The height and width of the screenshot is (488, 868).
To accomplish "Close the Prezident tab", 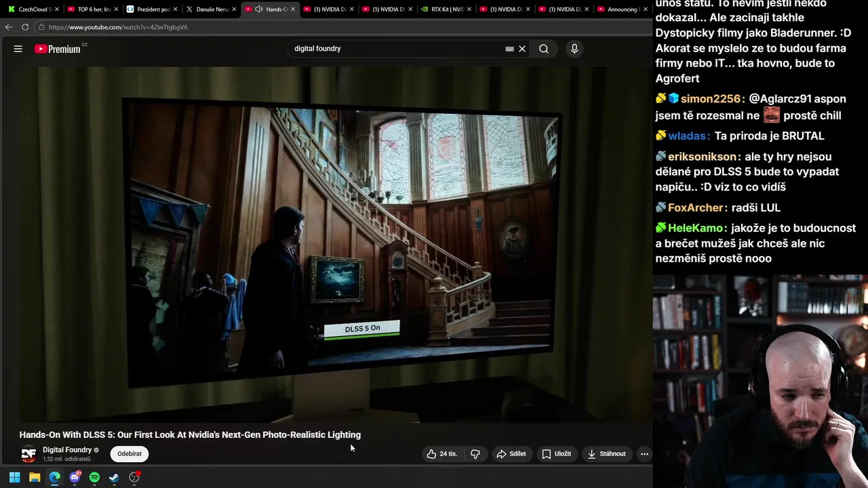I will [175, 9].
